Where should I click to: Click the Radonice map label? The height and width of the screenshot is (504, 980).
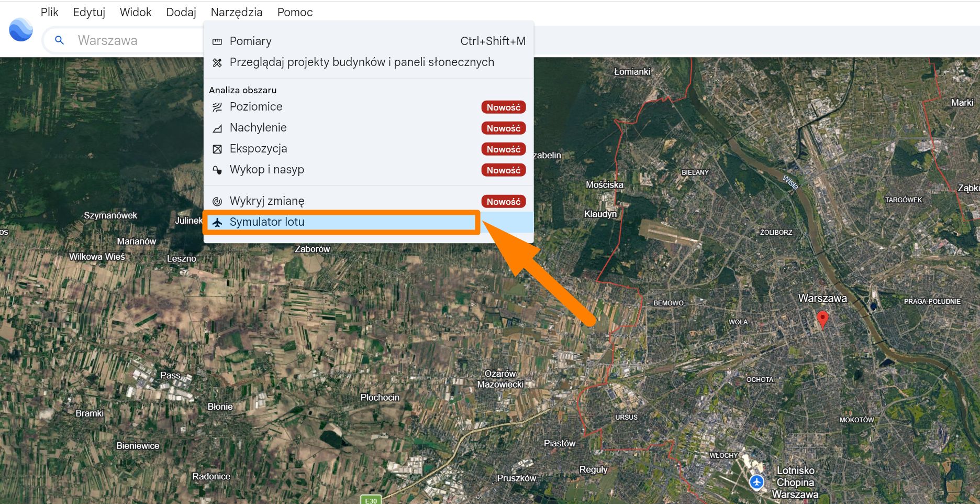tap(211, 476)
